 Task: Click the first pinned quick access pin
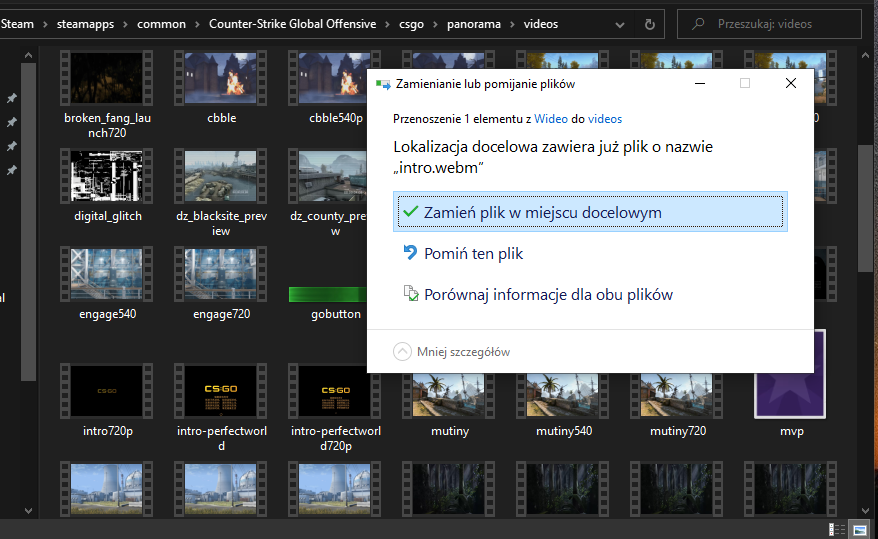[x=11, y=99]
